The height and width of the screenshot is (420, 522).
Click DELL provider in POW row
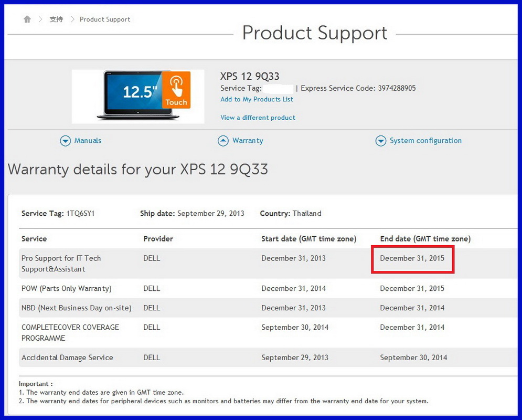pyautogui.click(x=152, y=288)
